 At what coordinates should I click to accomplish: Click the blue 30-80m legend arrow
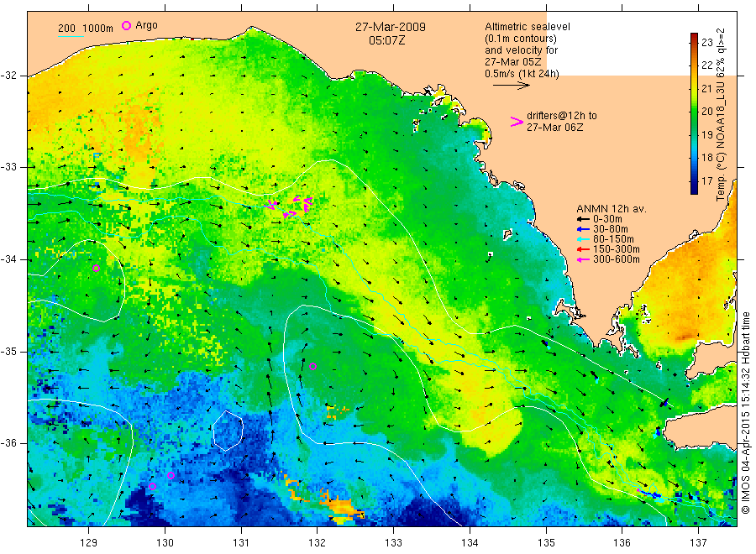tap(584, 229)
